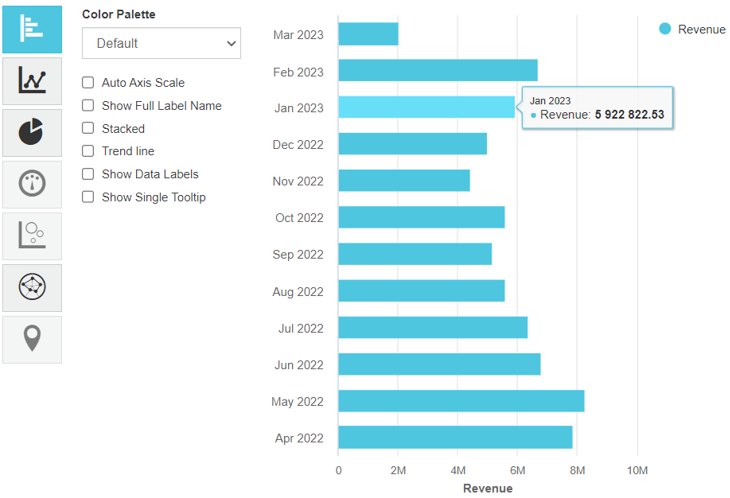This screenshot has width=730, height=498.
Task: Enable the Auto Axis Scale checkbox
Action: 88,83
